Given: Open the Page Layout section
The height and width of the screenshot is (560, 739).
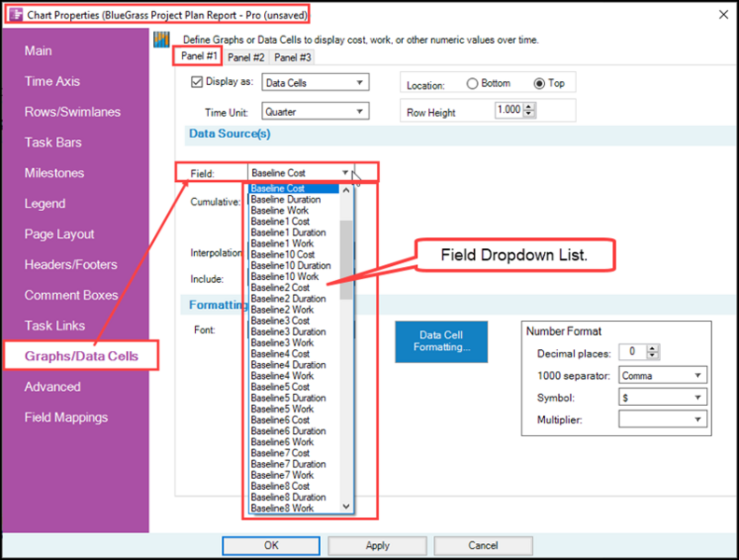Looking at the screenshot, I should [60, 234].
